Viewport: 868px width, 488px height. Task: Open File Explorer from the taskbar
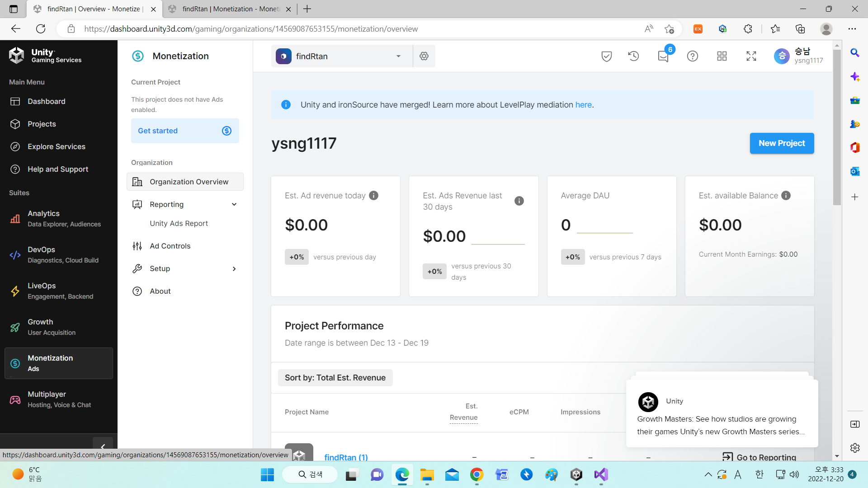point(427,474)
